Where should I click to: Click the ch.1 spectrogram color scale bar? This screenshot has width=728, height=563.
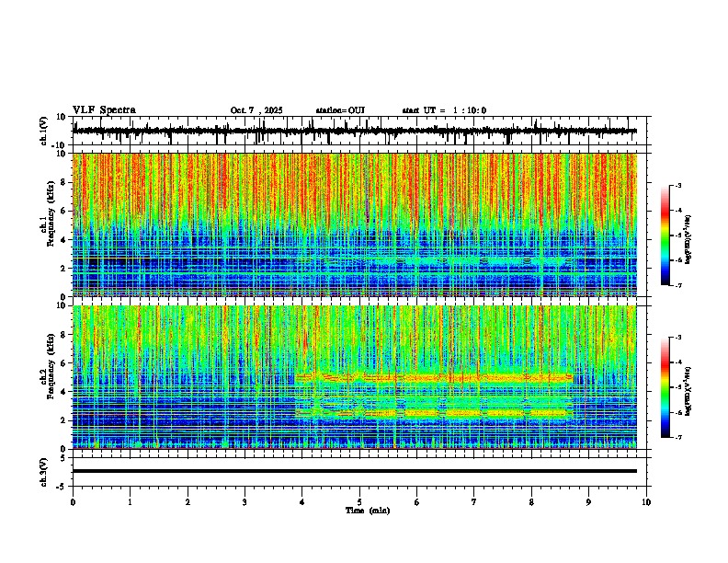(x=665, y=236)
